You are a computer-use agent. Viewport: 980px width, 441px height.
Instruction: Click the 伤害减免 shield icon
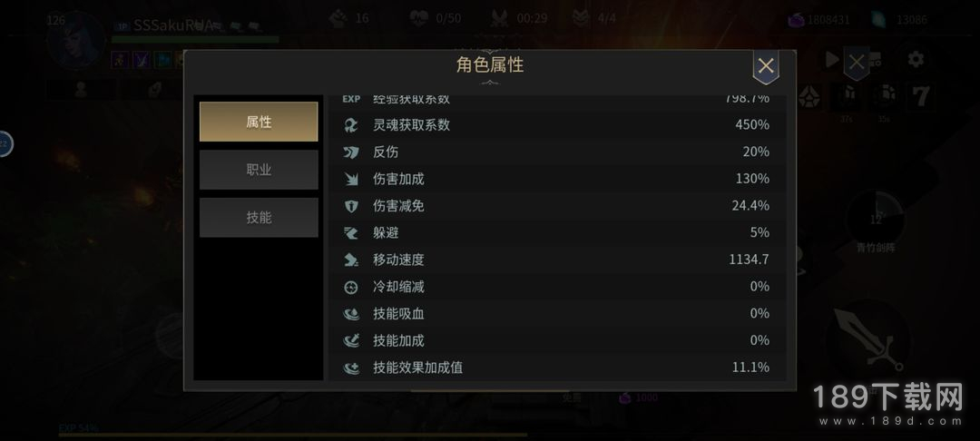[x=351, y=205]
